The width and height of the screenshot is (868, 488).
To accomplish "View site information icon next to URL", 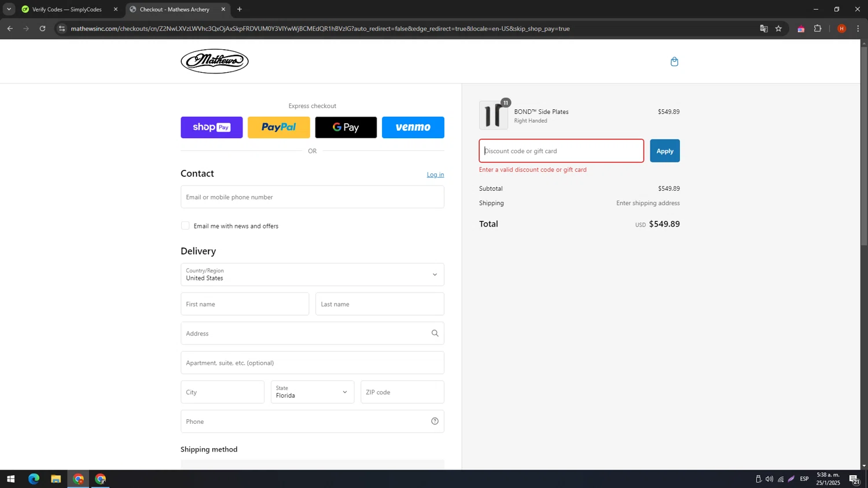I will point(62,28).
